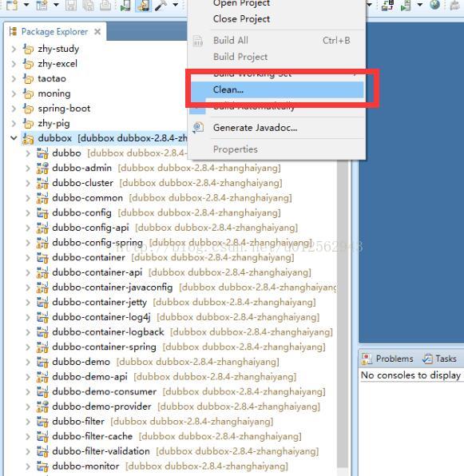464x476 pixels.
Task: Choose Close Project from the menu
Action: tap(241, 19)
